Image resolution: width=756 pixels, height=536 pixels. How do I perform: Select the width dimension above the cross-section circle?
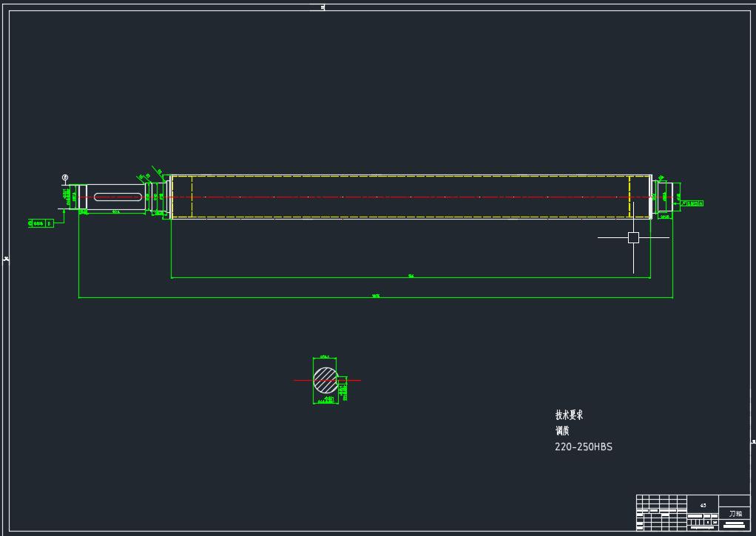pos(324,357)
